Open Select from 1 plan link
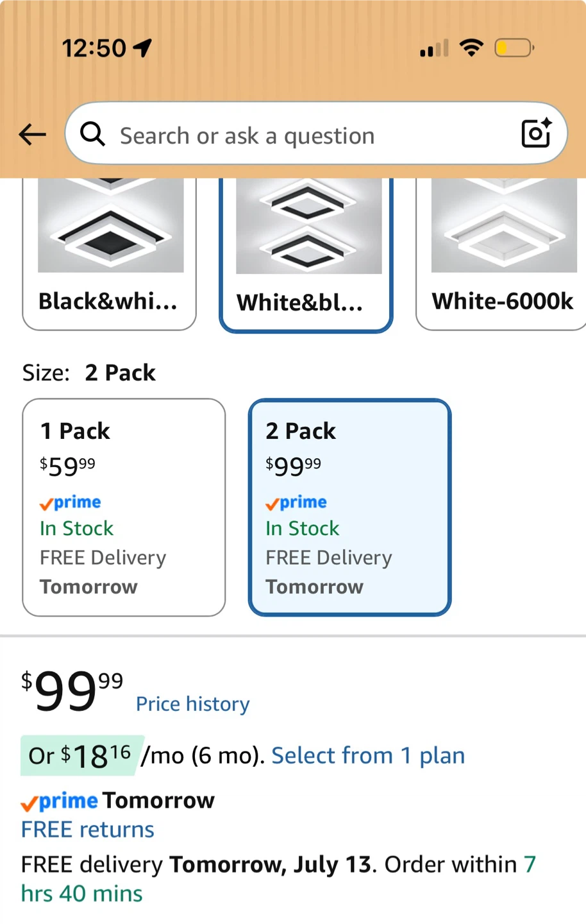 [368, 755]
